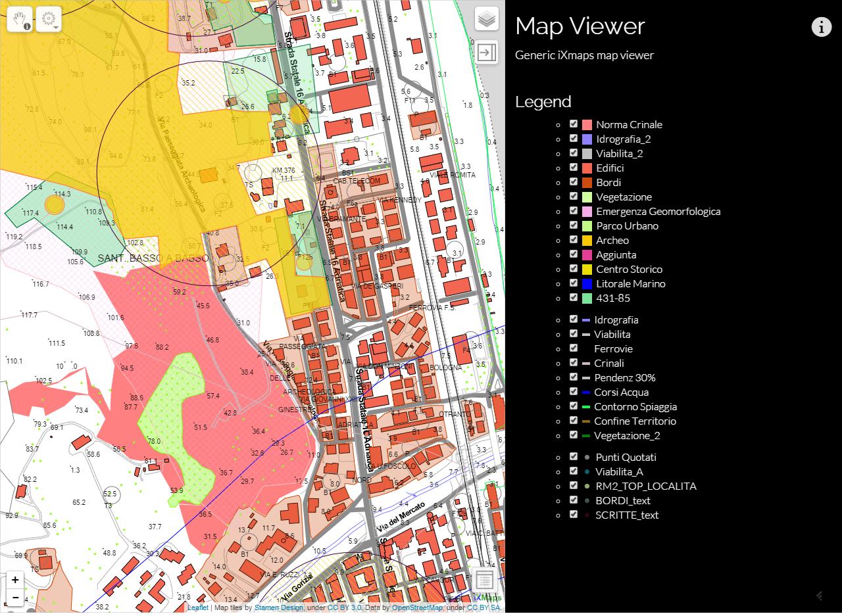
Task: Open the OpenStreetMap attribution link
Action: pyautogui.click(x=417, y=608)
